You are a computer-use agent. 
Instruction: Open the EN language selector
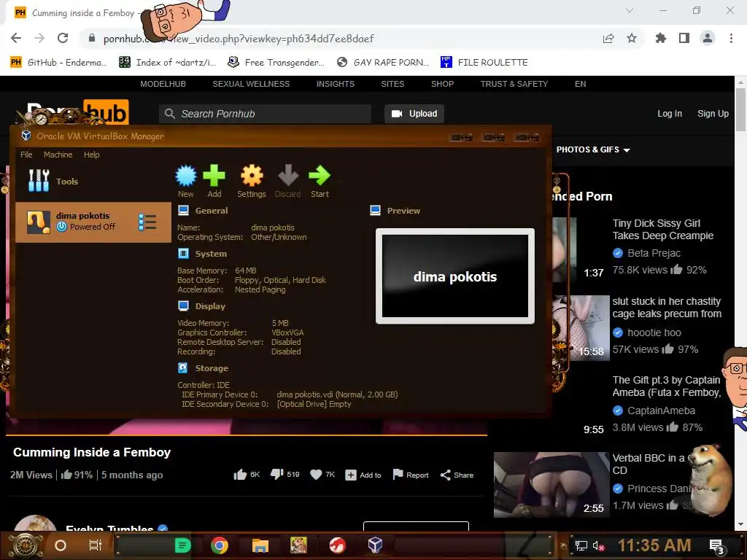coord(580,84)
